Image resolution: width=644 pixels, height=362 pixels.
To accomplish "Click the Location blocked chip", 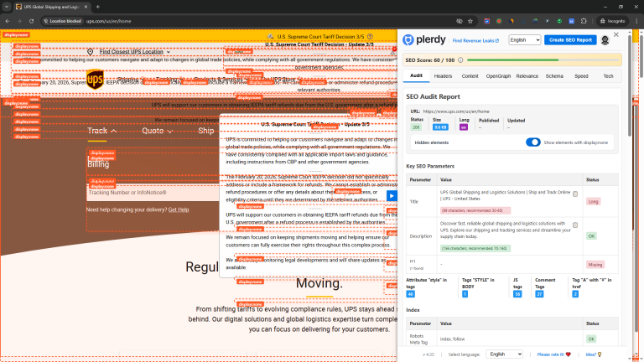I will pyautogui.click(x=62, y=21).
